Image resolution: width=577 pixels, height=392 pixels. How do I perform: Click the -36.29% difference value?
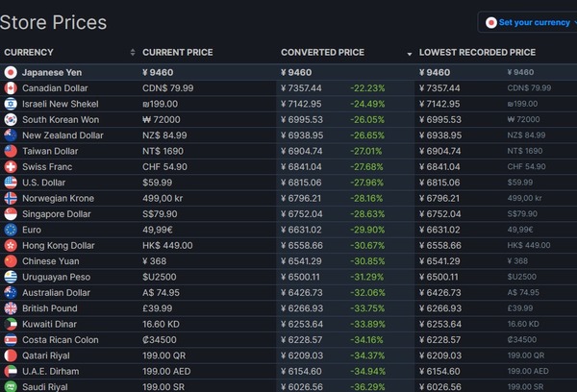367,387
